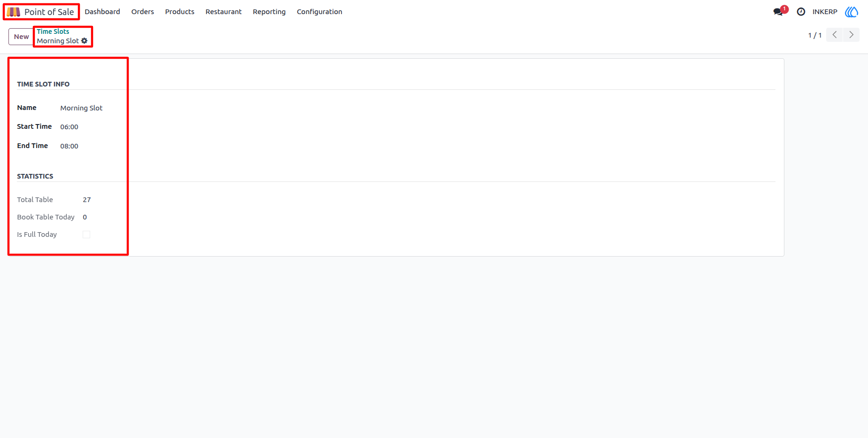Click the Total Table value 27
This screenshot has height=438, width=868.
(87, 200)
